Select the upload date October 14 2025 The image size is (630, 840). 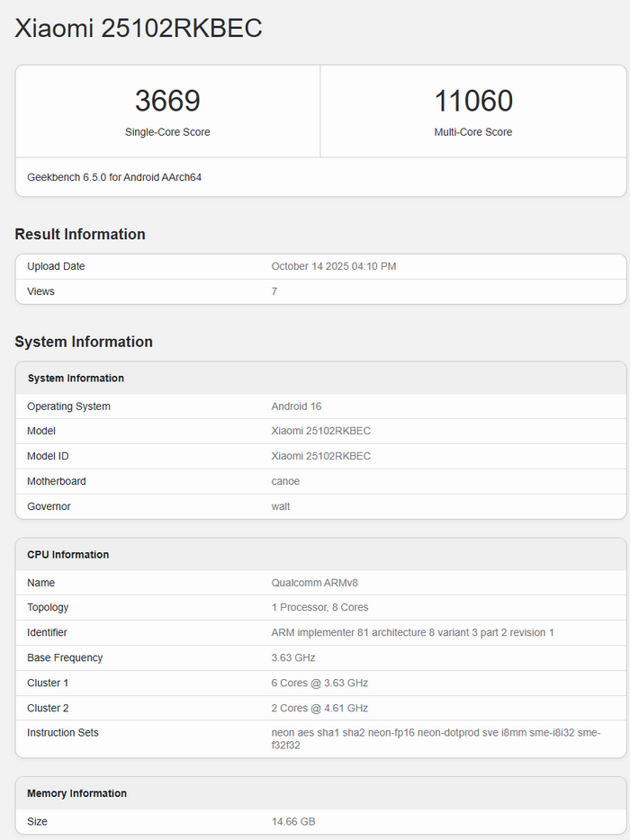pos(333,266)
